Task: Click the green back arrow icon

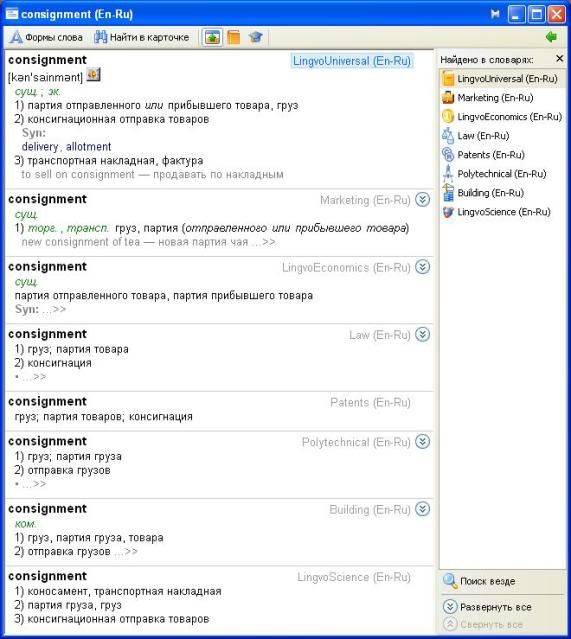Action: [x=551, y=37]
